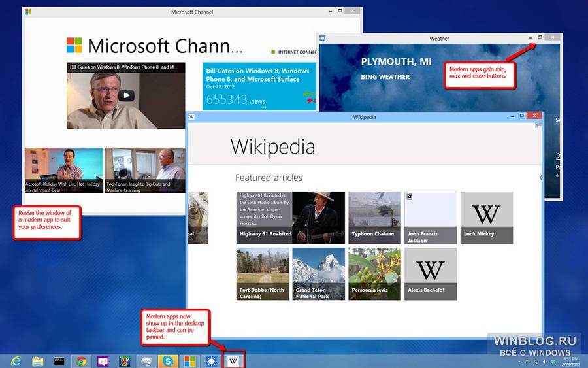
Task: Open File Explorer from the taskbar
Action: click(38, 361)
